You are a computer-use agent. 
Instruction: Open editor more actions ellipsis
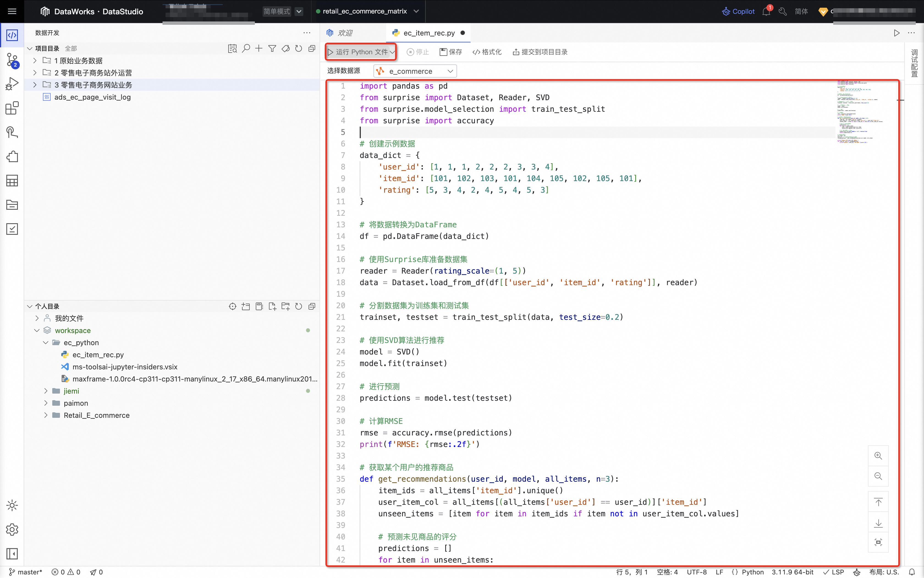click(x=911, y=33)
